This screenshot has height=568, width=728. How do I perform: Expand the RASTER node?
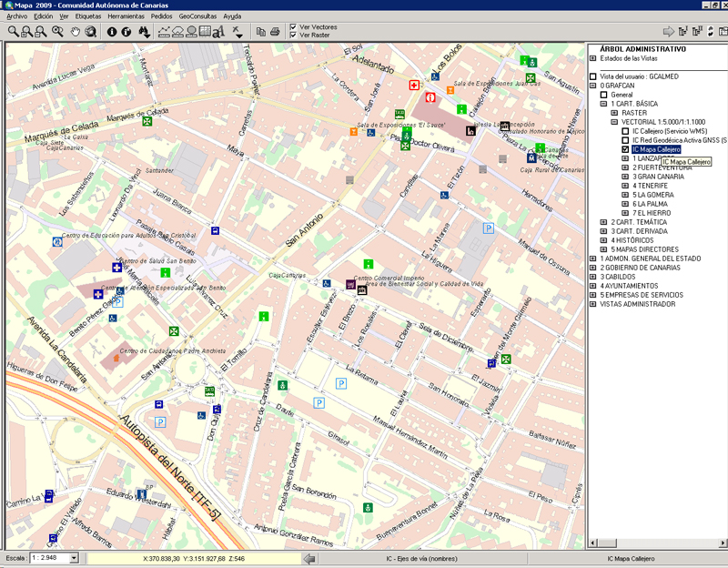(614, 113)
